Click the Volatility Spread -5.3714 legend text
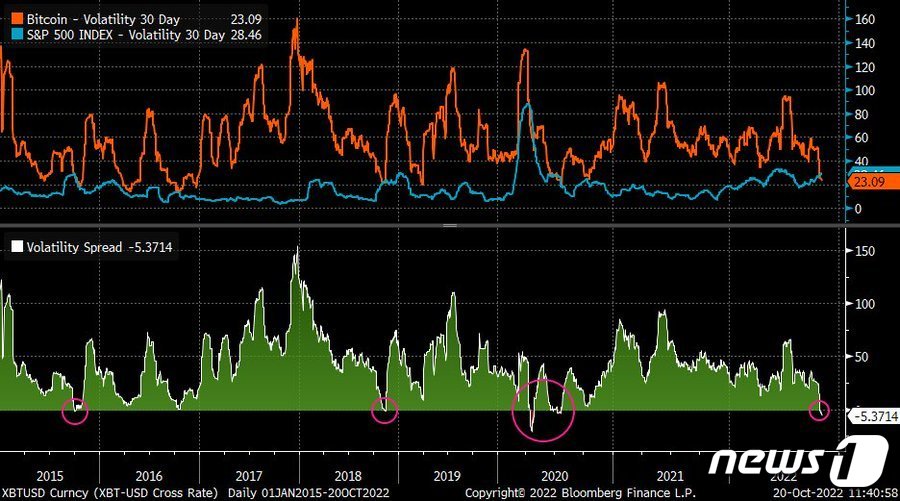Viewport: 900px width, 501px height. [x=99, y=247]
